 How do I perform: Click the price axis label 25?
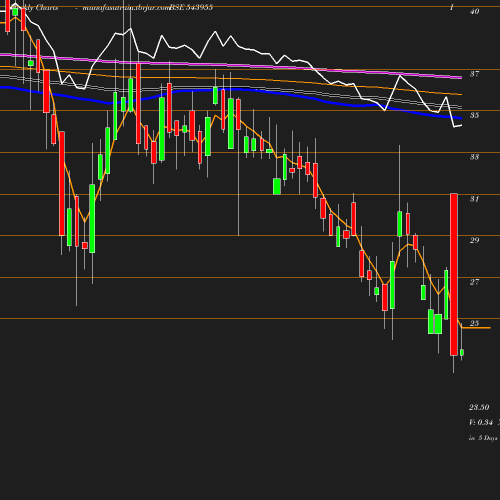tap(474, 323)
